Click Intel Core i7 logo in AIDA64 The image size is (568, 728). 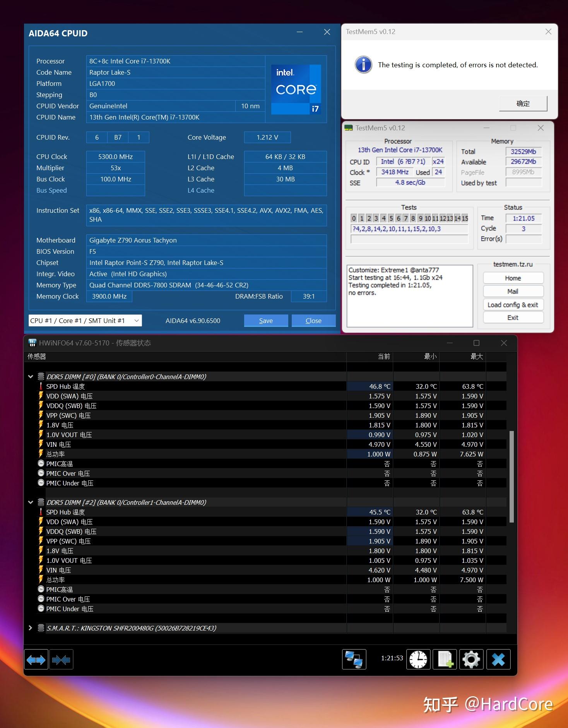tap(296, 89)
